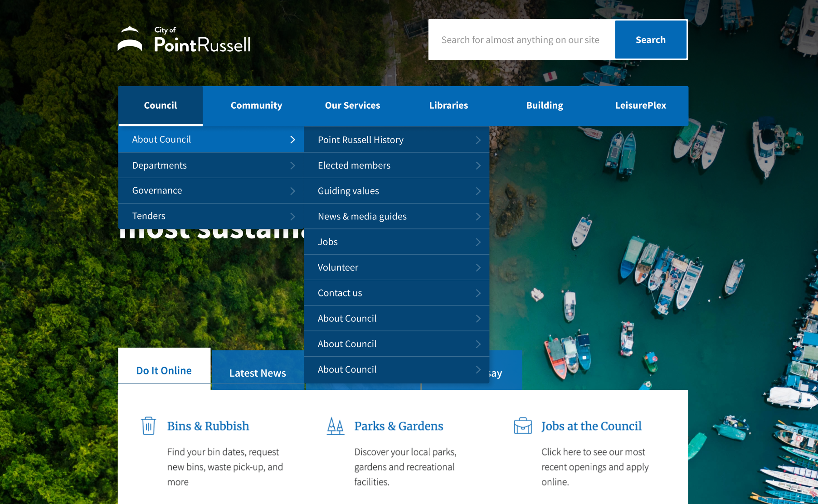The height and width of the screenshot is (504, 818).
Task: Open the Our Services menu
Action: 352,106
